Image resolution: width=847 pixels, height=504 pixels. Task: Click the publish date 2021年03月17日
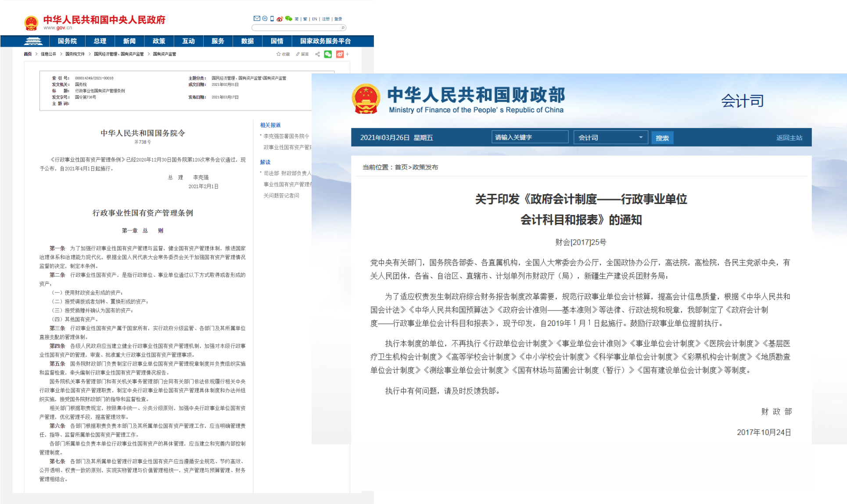click(x=225, y=97)
